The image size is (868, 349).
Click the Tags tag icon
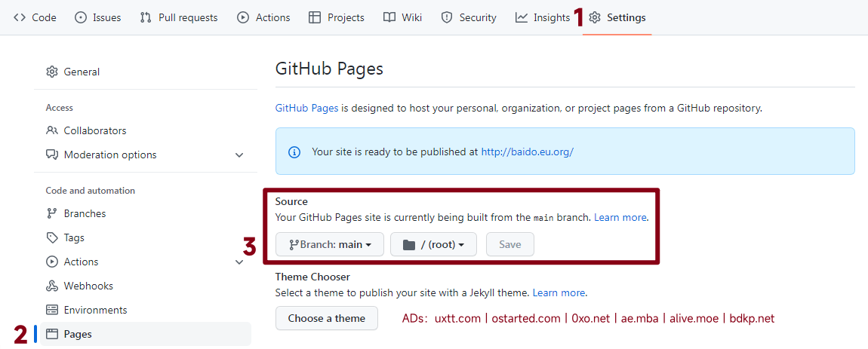51,238
